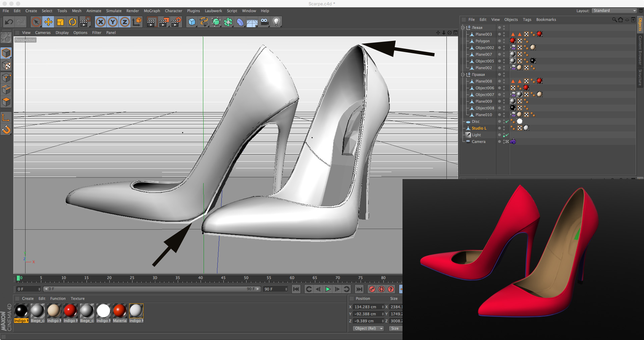The image size is (644, 340).
Task: Switch to Points mode
Action: [6, 78]
